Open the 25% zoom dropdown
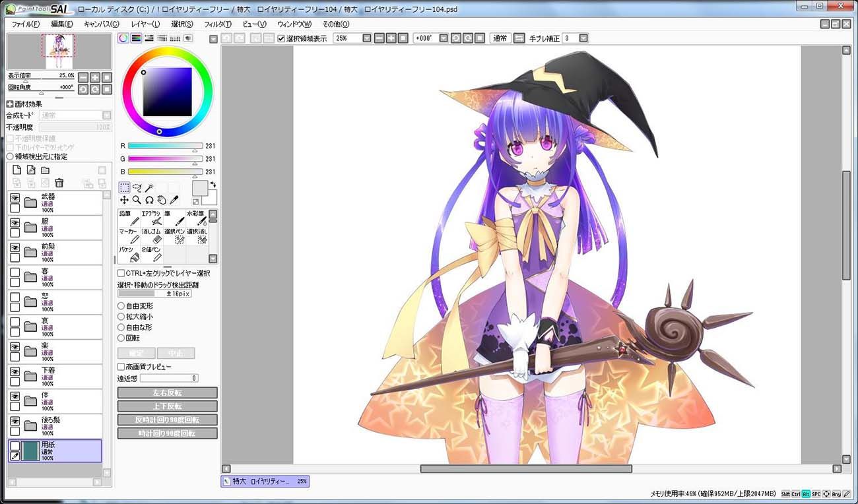This screenshot has height=504, width=858. pos(367,38)
